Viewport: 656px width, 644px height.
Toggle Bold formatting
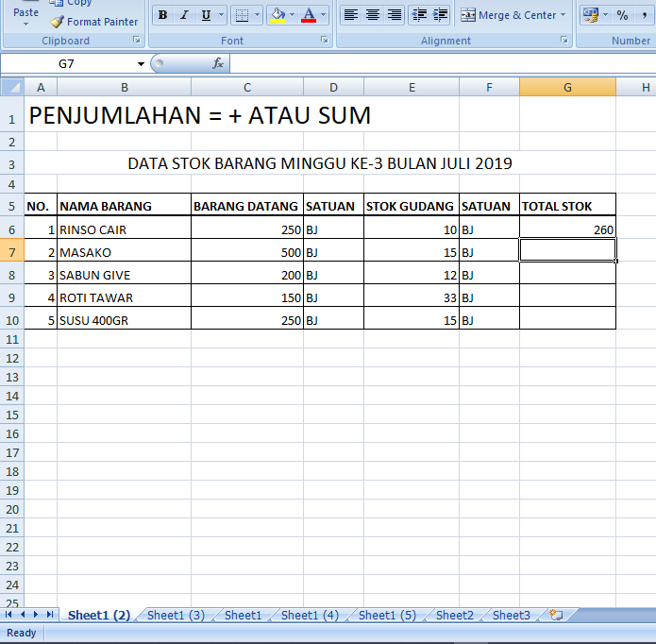162,15
